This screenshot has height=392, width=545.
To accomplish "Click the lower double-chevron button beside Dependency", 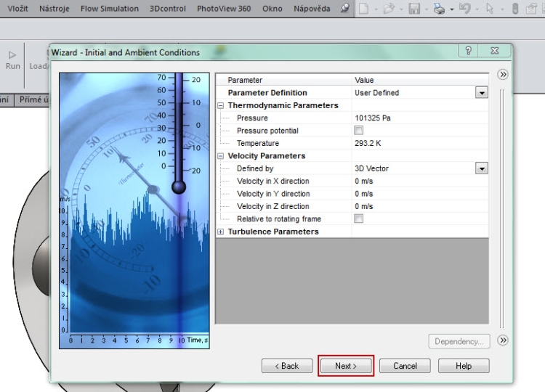I will coord(503,340).
